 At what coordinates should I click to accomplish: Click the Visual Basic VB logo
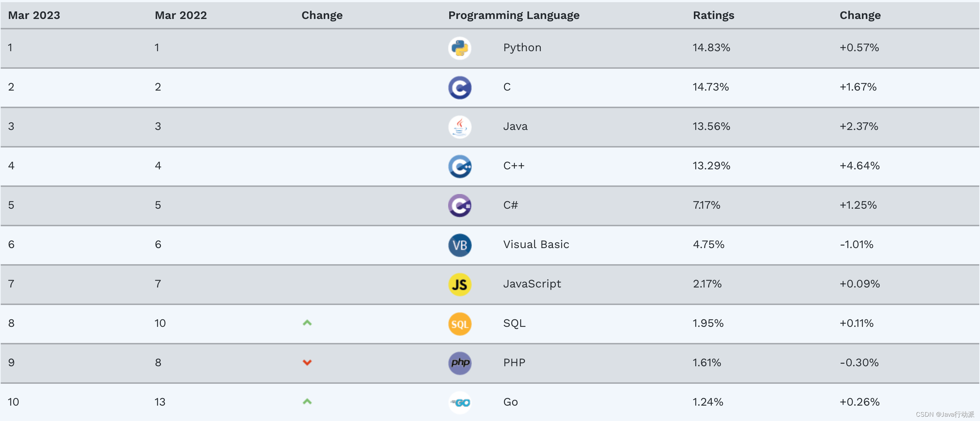[x=460, y=245]
